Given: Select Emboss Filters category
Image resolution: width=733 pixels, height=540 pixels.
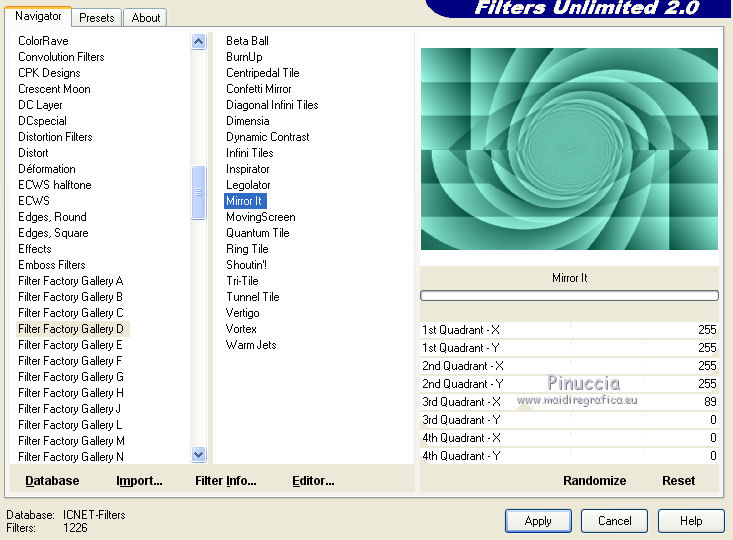Looking at the screenshot, I should click(x=52, y=265).
